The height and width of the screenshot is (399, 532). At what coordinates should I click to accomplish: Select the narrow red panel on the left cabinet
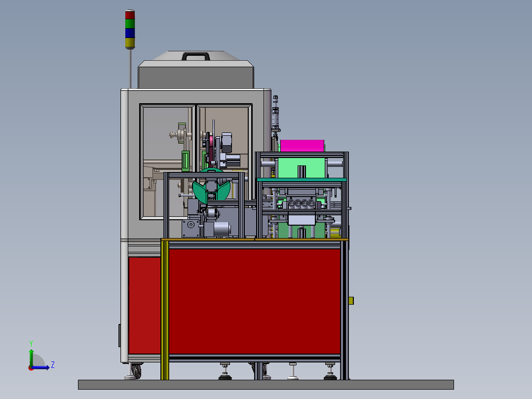[145, 306]
